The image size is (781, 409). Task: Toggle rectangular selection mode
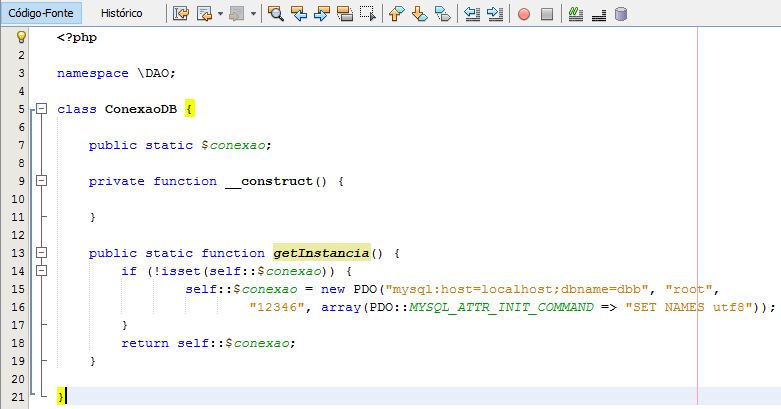(x=368, y=13)
